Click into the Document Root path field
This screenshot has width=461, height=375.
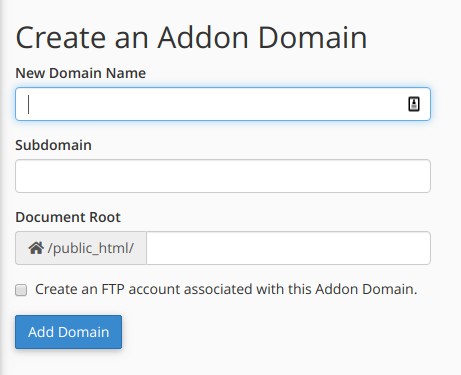click(x=288, y=248)
